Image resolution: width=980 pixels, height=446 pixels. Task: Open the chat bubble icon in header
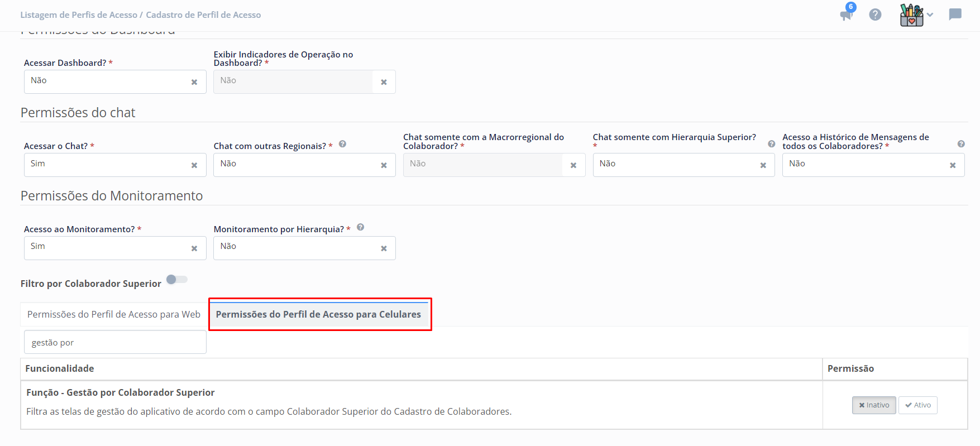[x=955, y=15]
